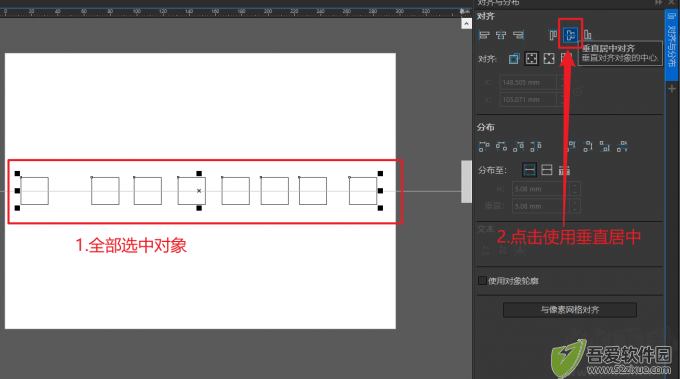Click Distribute Centers Vertically icon

(588, 147)
